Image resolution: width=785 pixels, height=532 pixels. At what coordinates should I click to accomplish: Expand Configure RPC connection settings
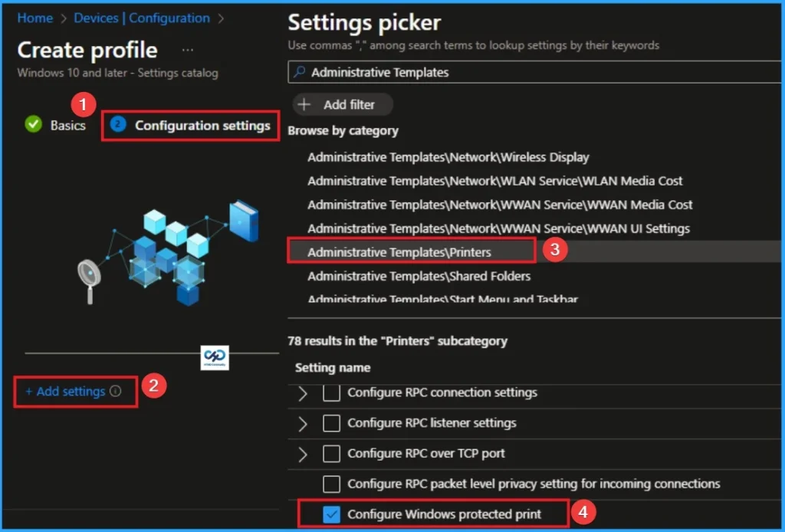point(305,392)
